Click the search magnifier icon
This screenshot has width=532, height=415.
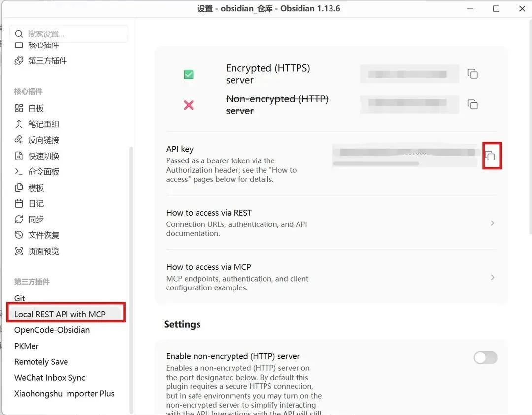pyautogui.click(x=19, y=33)
